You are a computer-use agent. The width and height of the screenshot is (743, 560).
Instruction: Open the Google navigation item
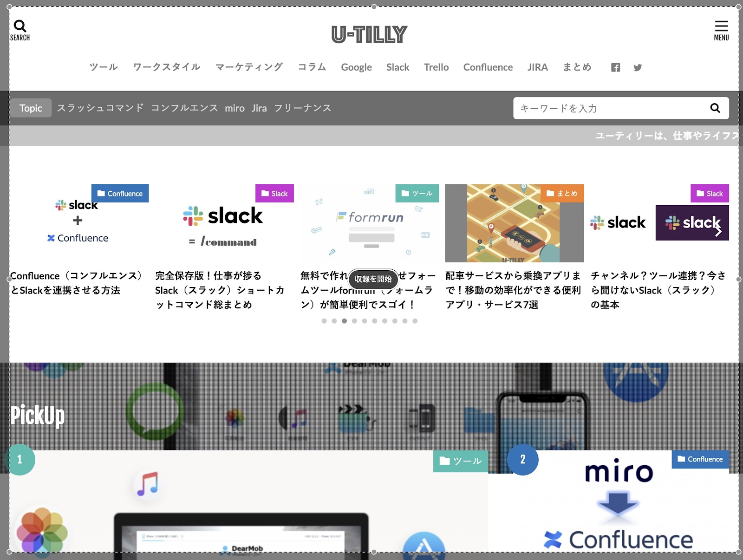coord(356,67)
